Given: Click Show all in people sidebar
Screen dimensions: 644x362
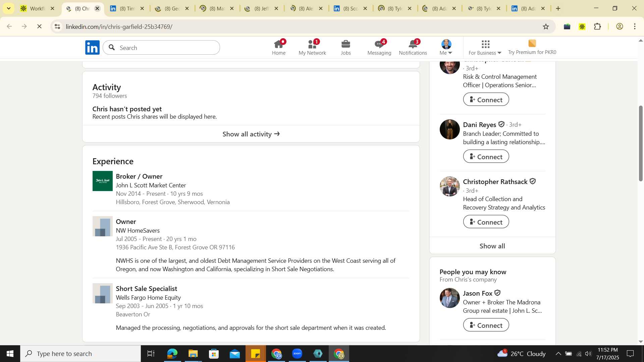Looking at the screenshot, I should 492,246.
